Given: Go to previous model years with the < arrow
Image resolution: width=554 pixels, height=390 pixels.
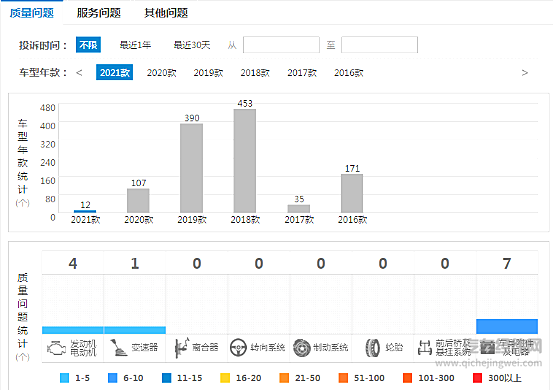Looking at the screenshot, I should pos(79,73).
